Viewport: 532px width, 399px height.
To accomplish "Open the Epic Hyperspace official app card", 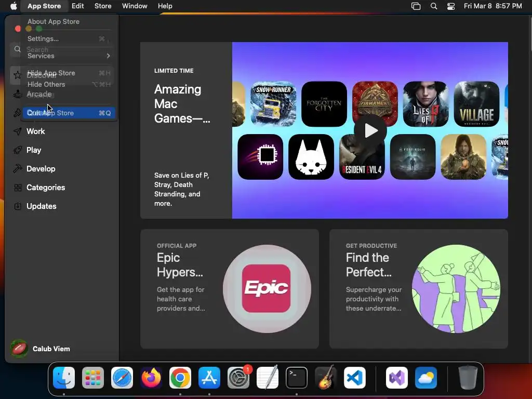I will [229, 289].
